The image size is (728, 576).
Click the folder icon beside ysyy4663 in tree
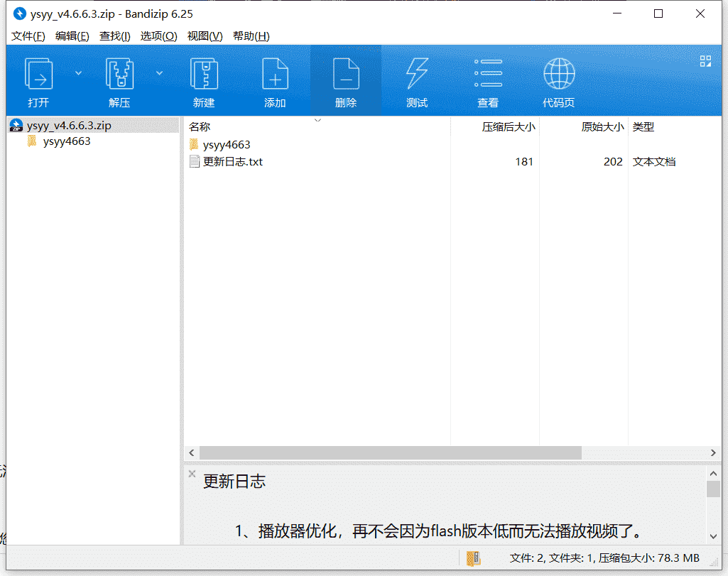[x=32, y=141]
